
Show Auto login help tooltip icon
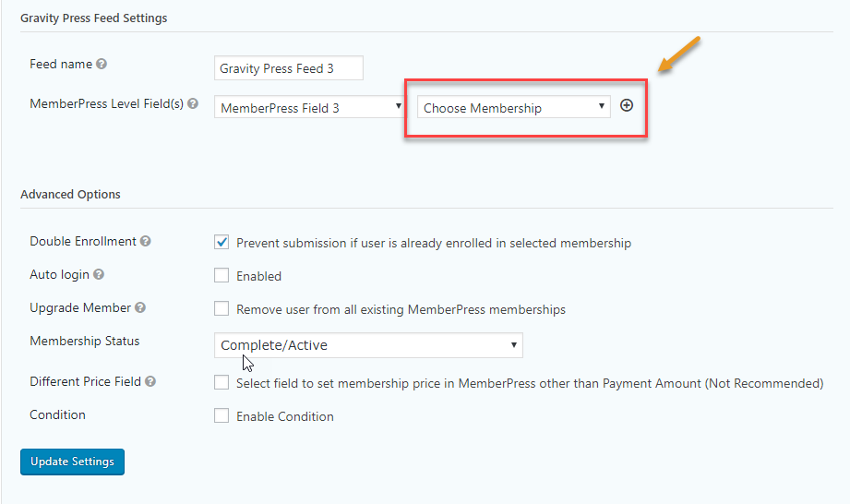coord(98,274)
